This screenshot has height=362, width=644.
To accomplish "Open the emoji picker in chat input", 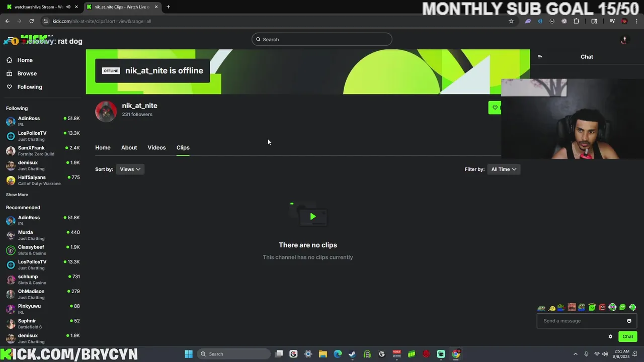I will [629, 321].
